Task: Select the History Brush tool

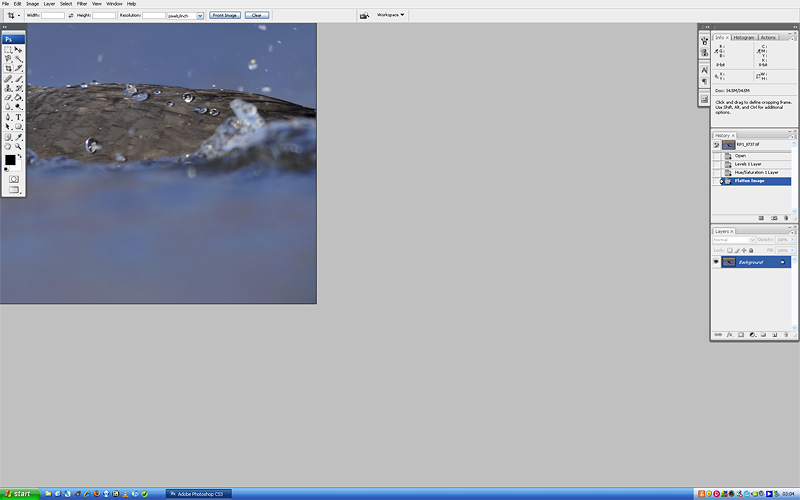Action: pyautogui.click(x=18, y=88)
